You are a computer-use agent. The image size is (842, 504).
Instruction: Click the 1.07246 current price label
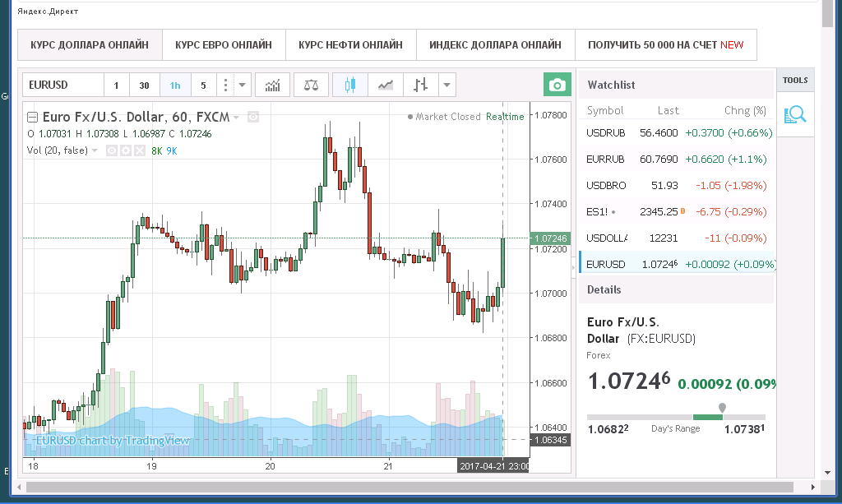pos(549,238)
